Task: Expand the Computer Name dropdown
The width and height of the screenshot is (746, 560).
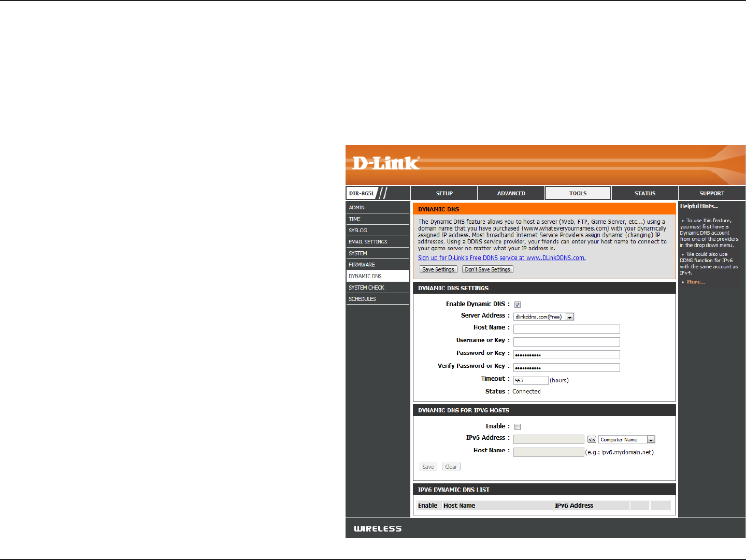Action: pyautogui.click(x=627, y=439)
